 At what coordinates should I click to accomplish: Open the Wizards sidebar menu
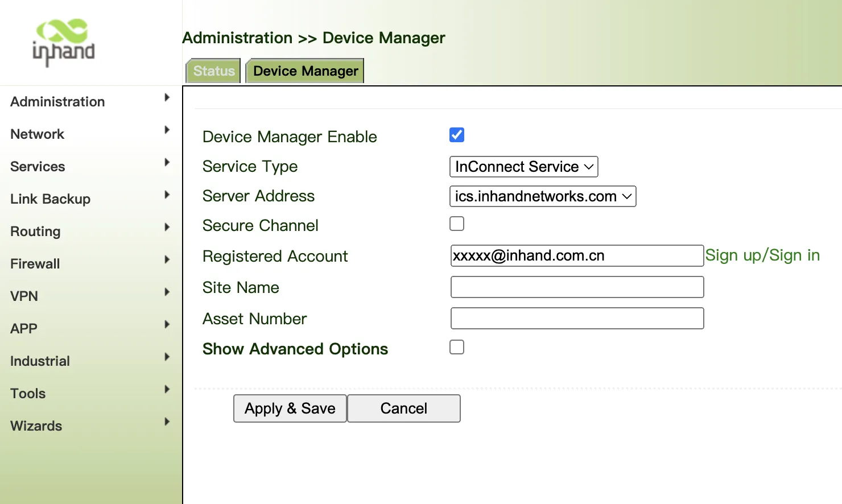pyautogui.click(x=90, y=425)
